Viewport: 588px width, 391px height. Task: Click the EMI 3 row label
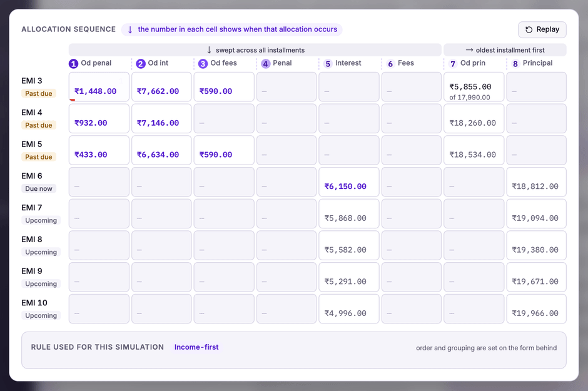pyautogui.click(x=32, y=81)
